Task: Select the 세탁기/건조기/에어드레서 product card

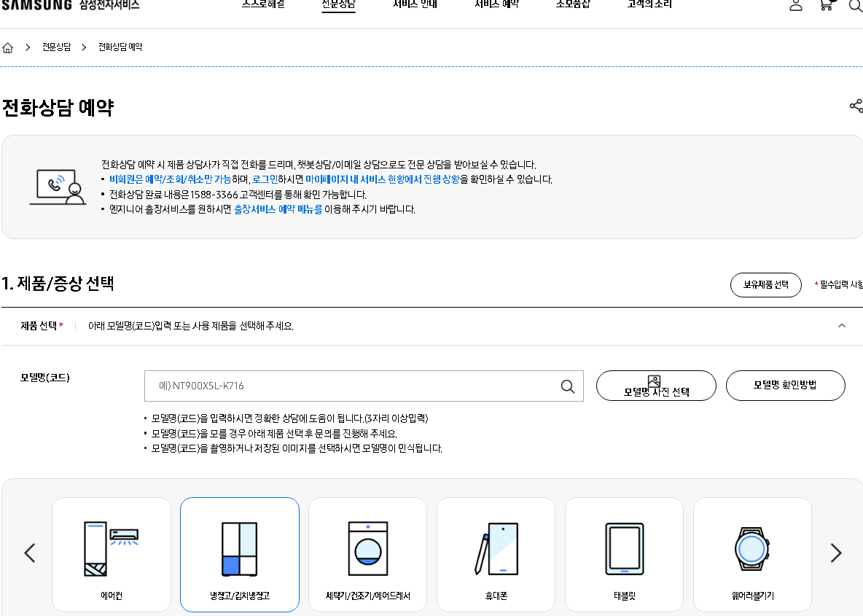Action: point(367,554)
